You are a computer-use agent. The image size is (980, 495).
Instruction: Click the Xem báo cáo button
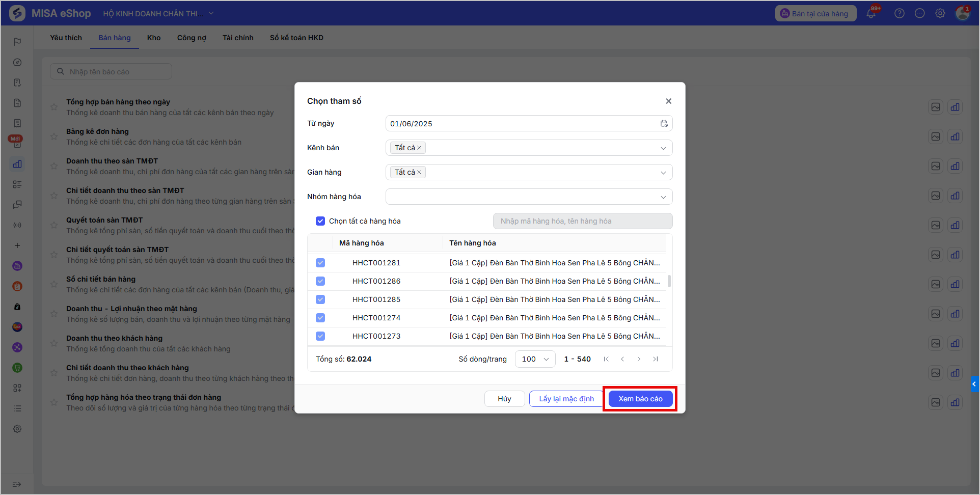[x=640, y=399]
